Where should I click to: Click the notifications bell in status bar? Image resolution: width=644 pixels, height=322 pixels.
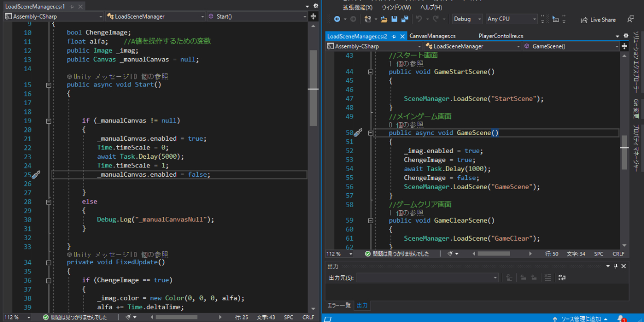pos(621,319)
